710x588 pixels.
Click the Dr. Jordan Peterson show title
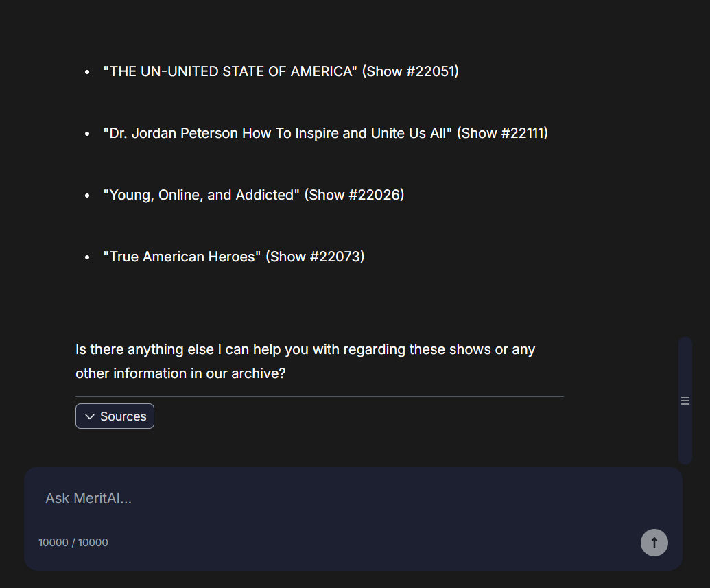[x=278, y=133]
